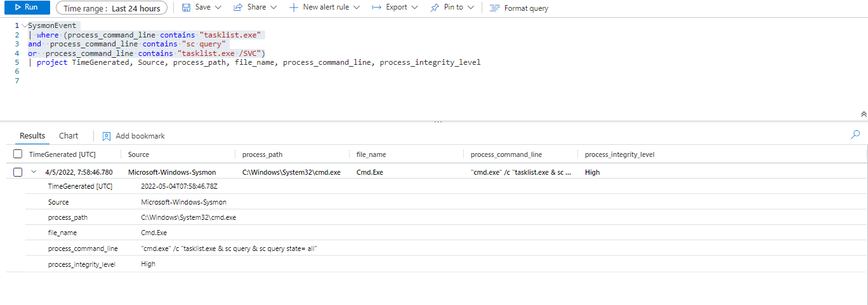Click the Add bookmark icon
Screen dimensions: 868x305
[x=107, y=136]
